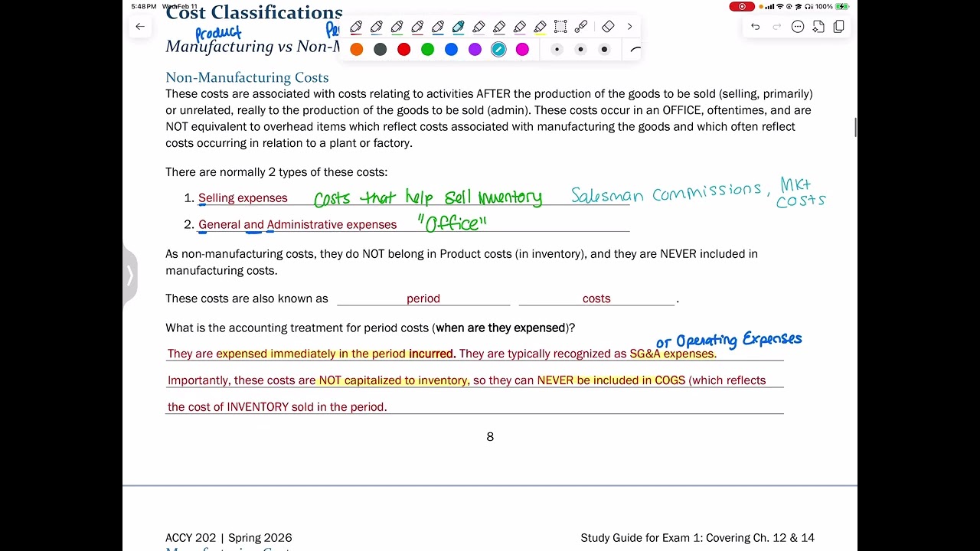
Task: Click the page number 8
Action: coord(490,437)
